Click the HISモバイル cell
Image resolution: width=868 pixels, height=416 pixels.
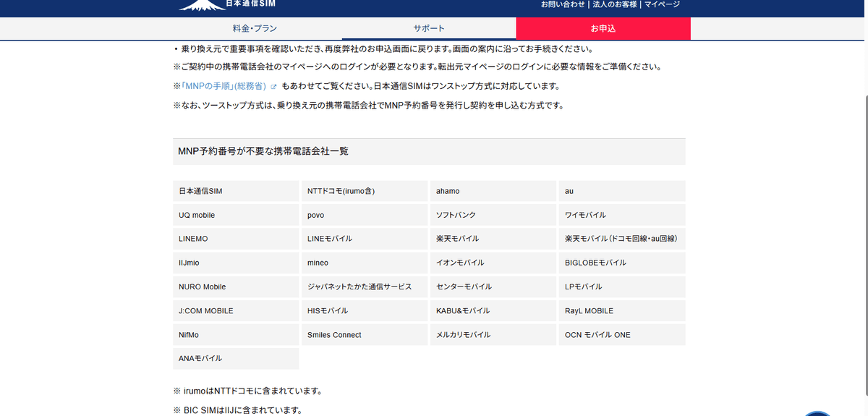tap(364, 310)
